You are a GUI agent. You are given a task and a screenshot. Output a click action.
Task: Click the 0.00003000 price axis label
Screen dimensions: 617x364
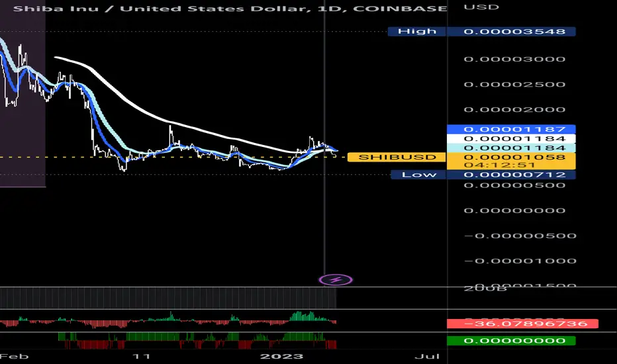click(x=514, y=59)
